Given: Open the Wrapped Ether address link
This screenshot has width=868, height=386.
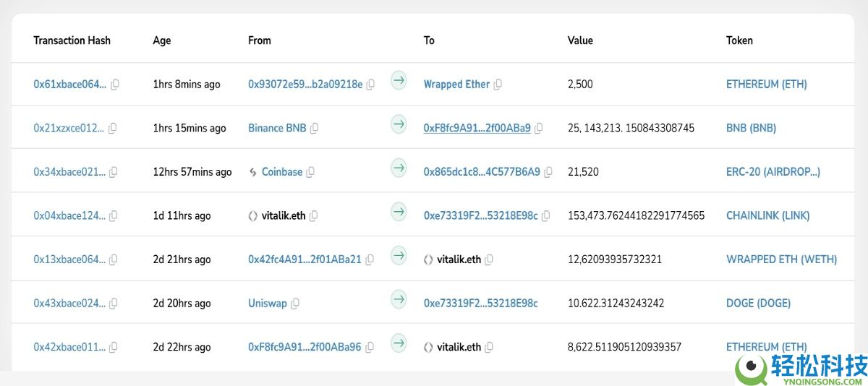Looking at the screenshot, I should click(x=456, y=85).
